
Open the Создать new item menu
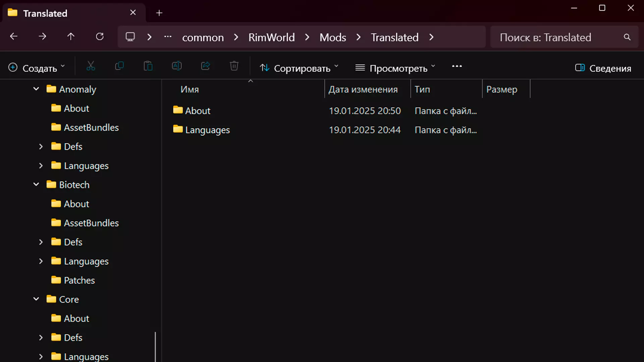pyautogui.click(x=36, y=68)
